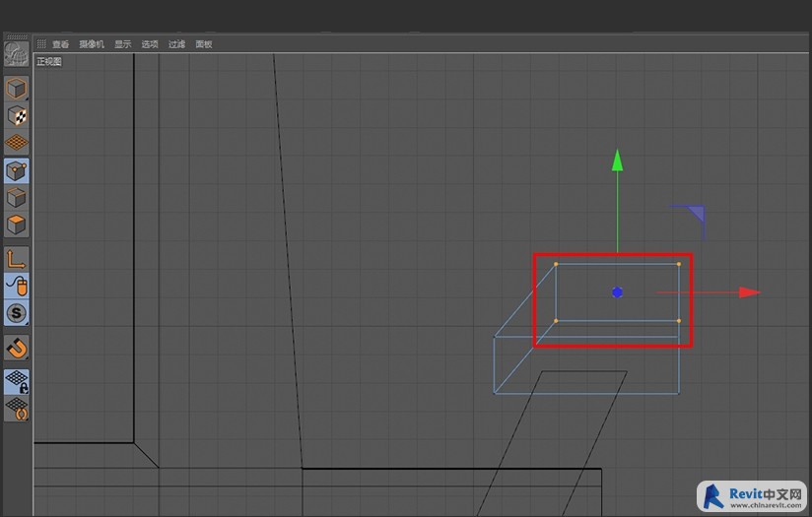Activate the Workplane mode orange grid icon
Screen dimensions: 812x517
(16, 143)
